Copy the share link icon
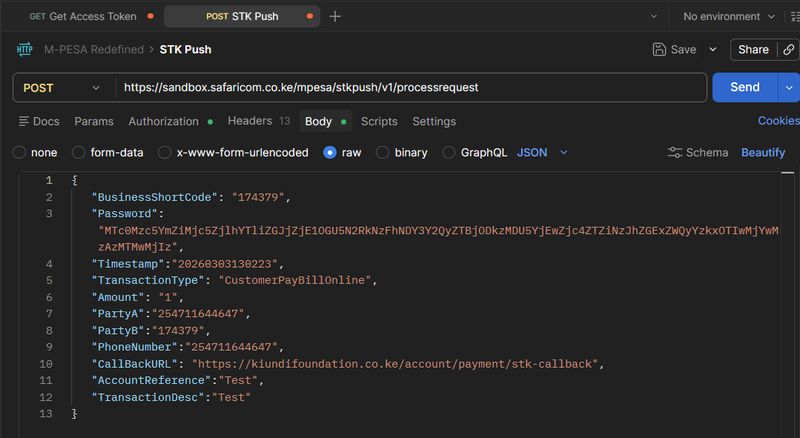Screen dimensions: 800x438 [788, 50]
